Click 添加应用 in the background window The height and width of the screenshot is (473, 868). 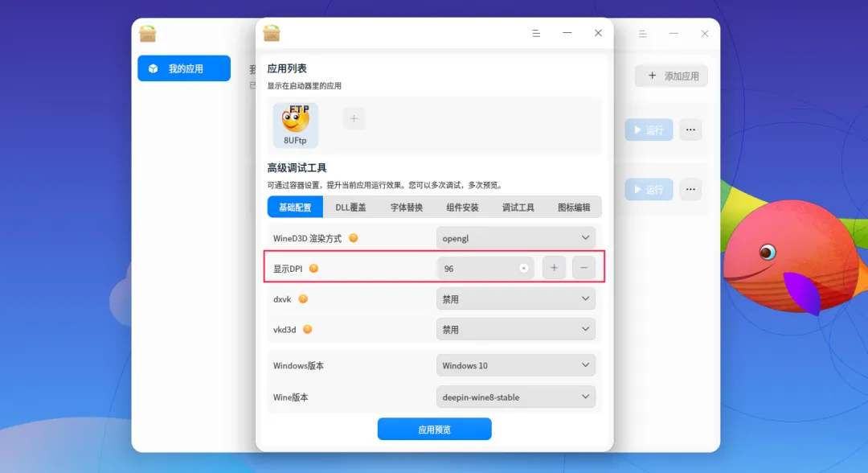[671, 76]
